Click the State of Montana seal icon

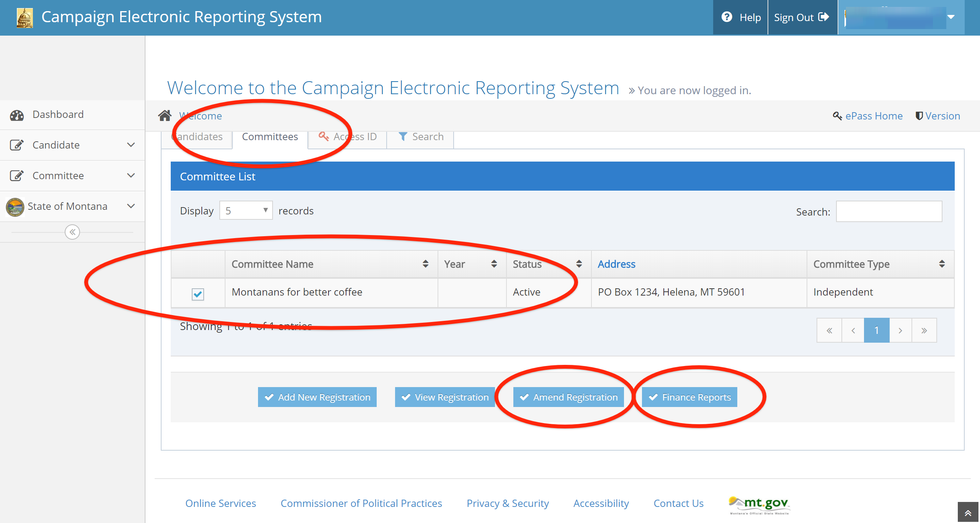[15, 207]
